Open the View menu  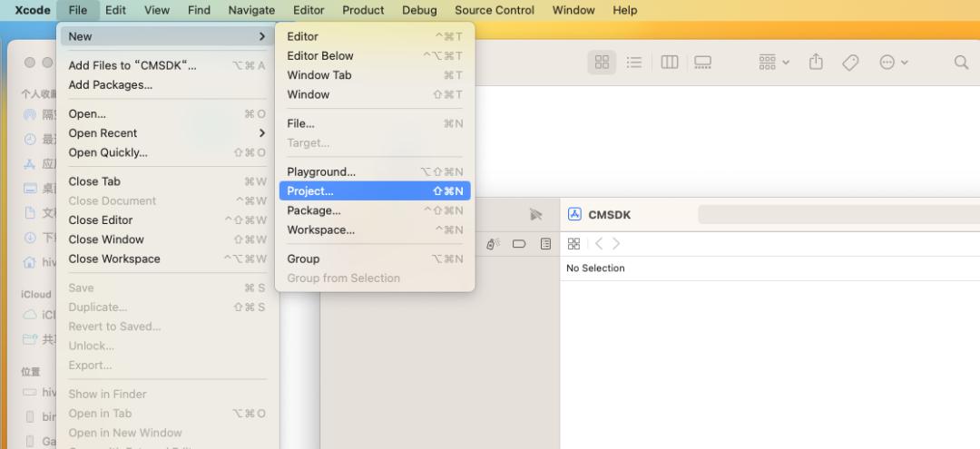point(157,10)
